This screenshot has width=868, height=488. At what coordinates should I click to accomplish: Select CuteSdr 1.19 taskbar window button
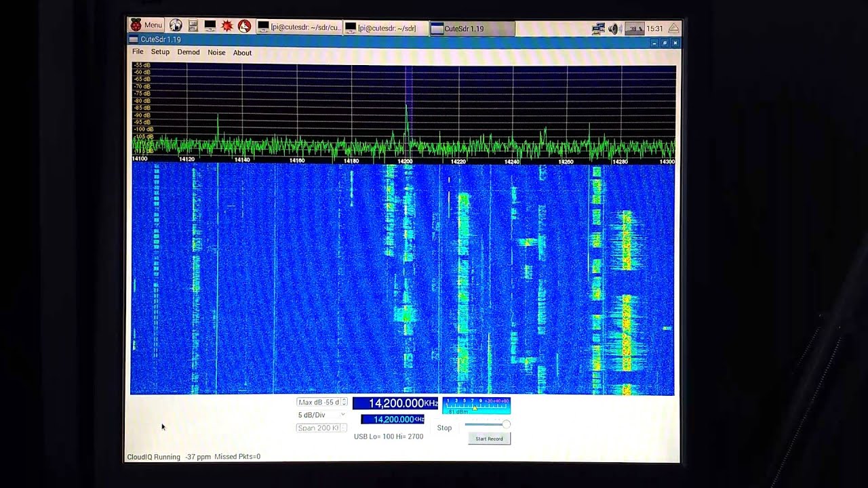[472, 28]
